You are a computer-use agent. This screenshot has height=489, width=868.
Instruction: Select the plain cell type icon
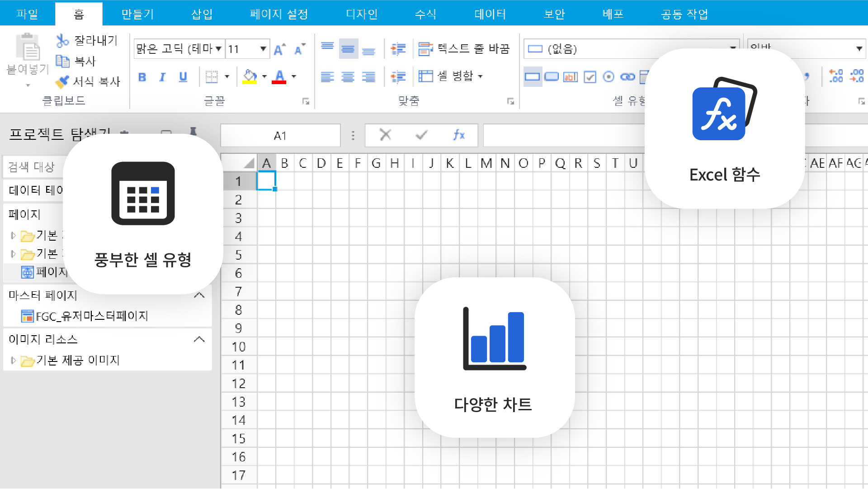pos(533,76)
